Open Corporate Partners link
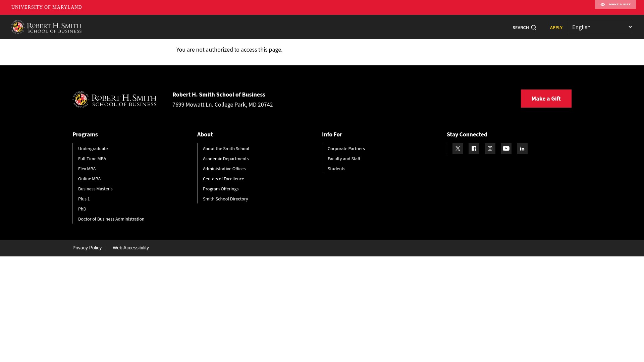 point(346,148)
